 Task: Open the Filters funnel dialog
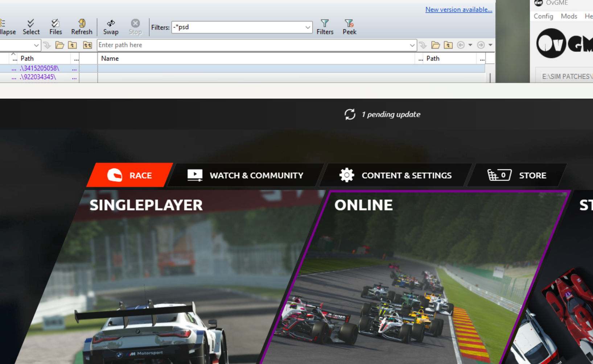(x=325, y=27)
